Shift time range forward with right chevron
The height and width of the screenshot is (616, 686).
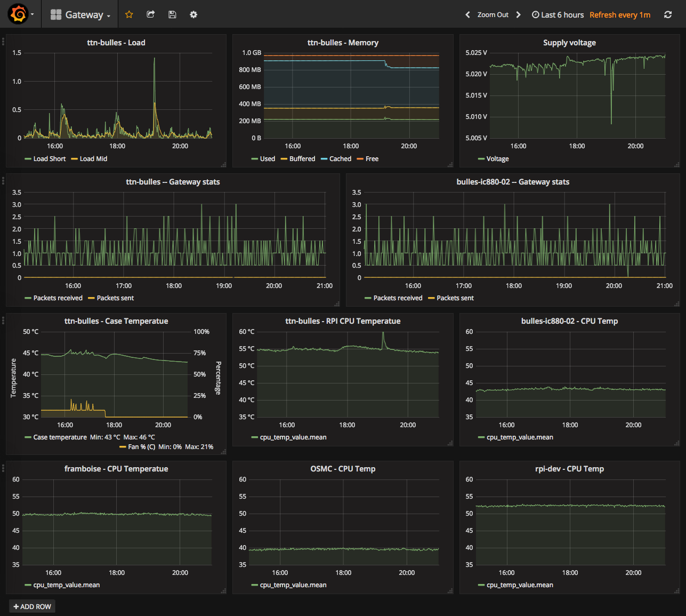(518, 15)
